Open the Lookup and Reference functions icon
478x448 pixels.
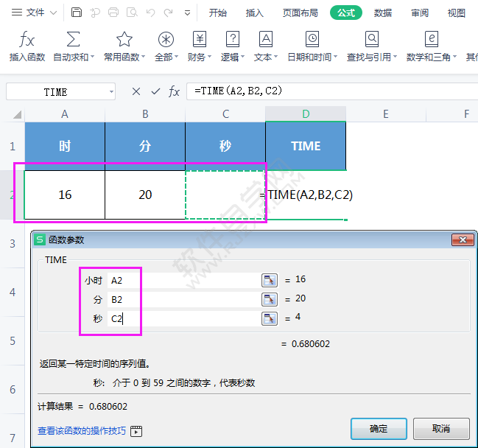click(372, 39)
